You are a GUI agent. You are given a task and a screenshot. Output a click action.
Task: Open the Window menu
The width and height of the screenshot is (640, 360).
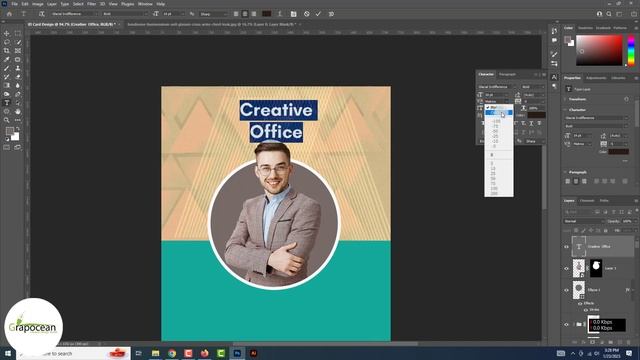(x=145, y=4)
